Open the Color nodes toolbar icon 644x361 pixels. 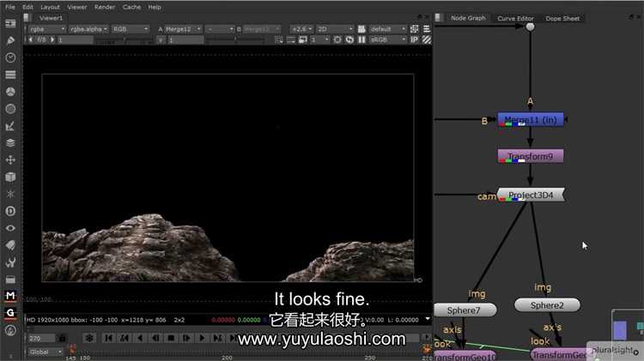pos(10,92)
